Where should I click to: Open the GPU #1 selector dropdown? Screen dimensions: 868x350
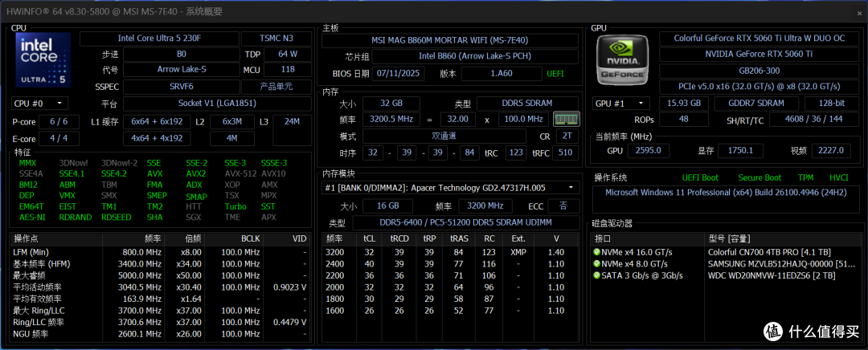(621, 104)
